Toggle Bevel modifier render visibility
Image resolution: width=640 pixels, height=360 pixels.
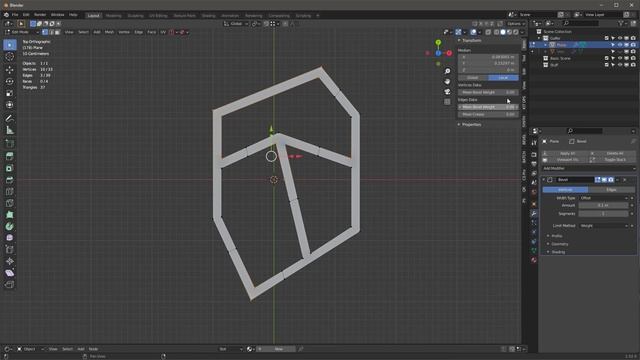point(611,180)
